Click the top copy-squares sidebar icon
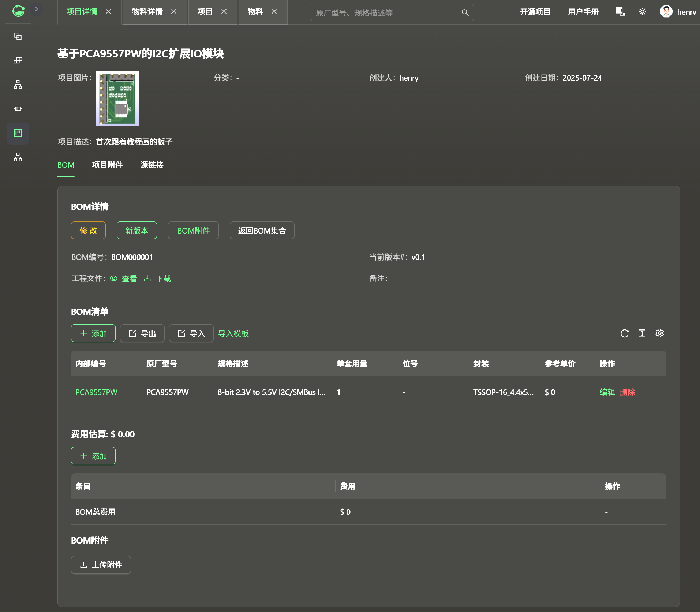700x612 pixels. click(18, 36)
